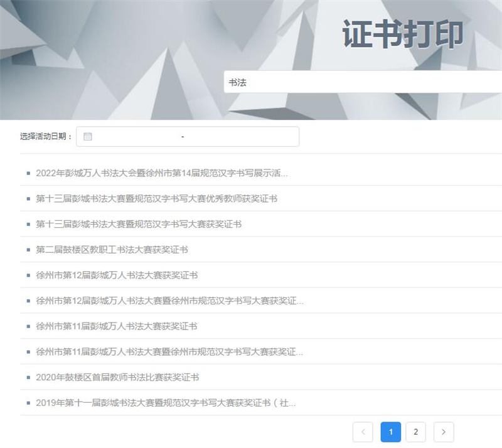Click the 选择活动日期 label
The width and height of the screenshot is (502, 448).
point(46,137)
